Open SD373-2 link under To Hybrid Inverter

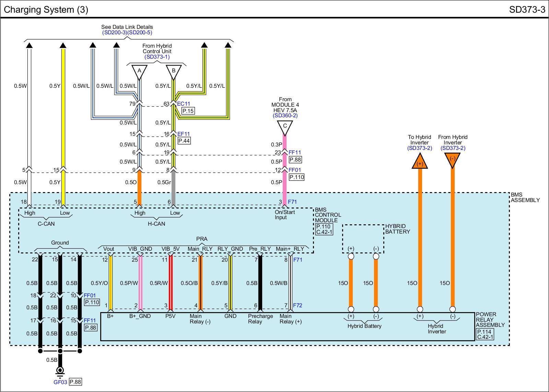419,148
